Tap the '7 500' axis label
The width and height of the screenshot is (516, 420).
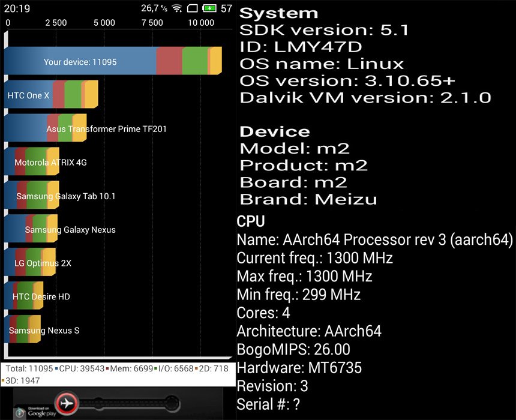(x=152, y=23)
